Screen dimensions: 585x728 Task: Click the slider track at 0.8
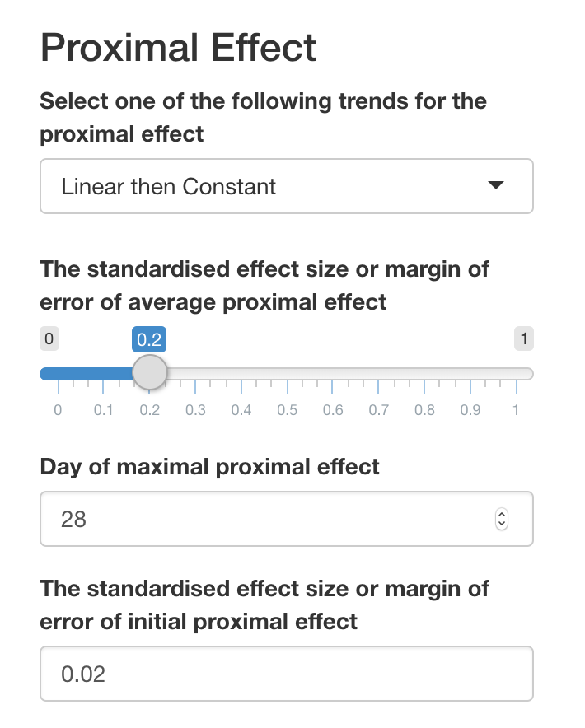pos(424,374)
